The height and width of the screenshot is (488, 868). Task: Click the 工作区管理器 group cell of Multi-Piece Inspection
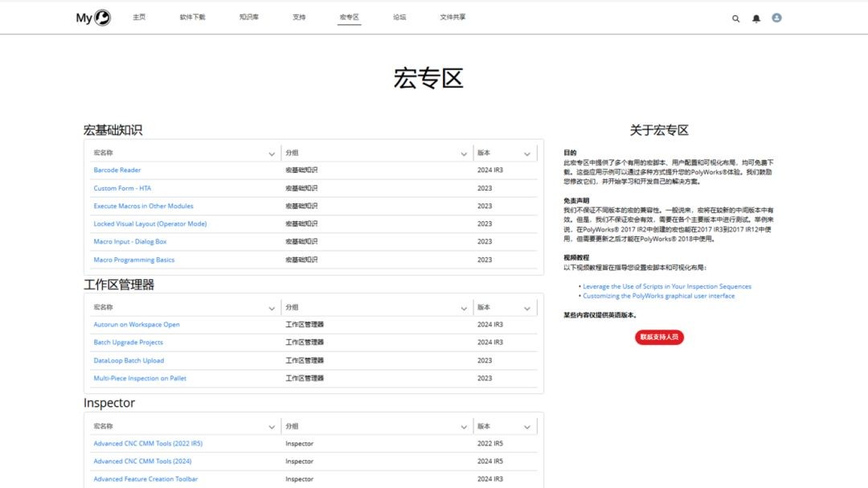tap(305, 379)
